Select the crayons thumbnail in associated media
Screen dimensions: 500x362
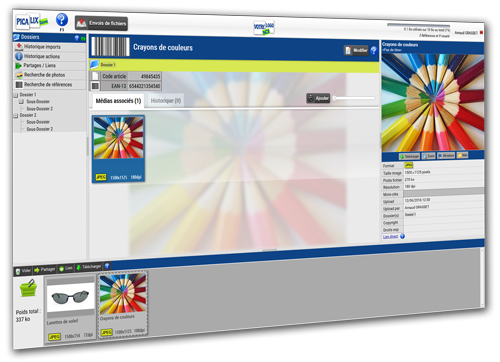(118, 149)
